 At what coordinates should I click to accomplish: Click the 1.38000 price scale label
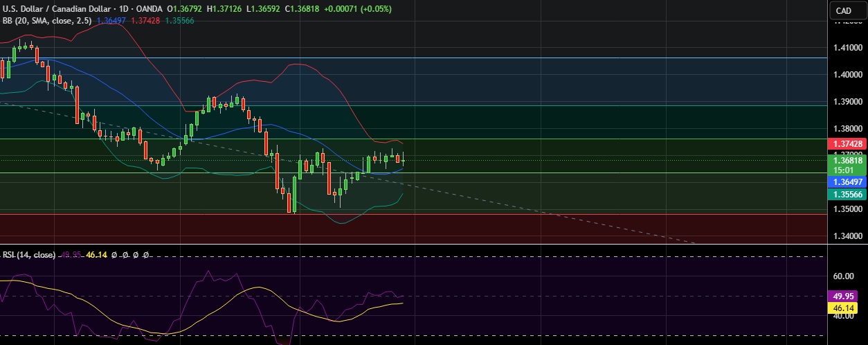click(x=847, y=128)
